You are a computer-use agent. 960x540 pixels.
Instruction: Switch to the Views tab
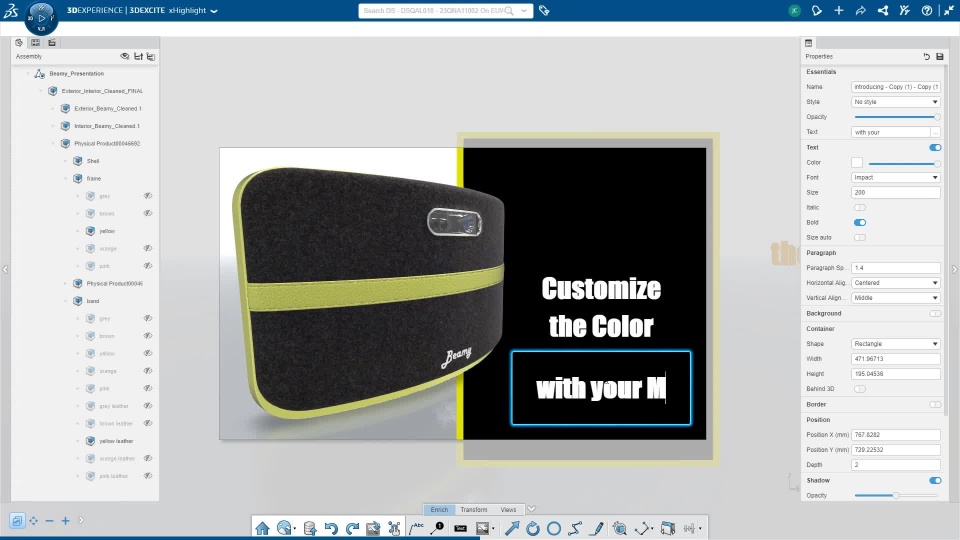pyautogui.click(x=508, y=509)
